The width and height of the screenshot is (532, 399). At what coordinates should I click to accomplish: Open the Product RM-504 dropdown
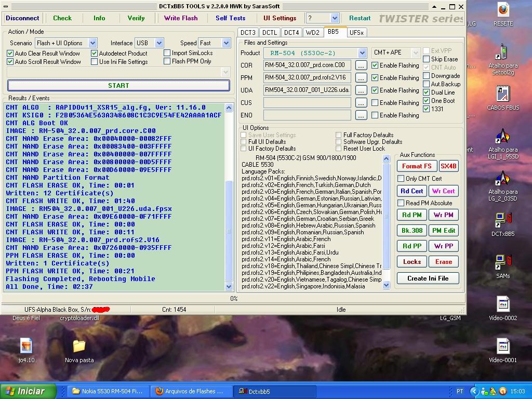click(x=362, y=53)
